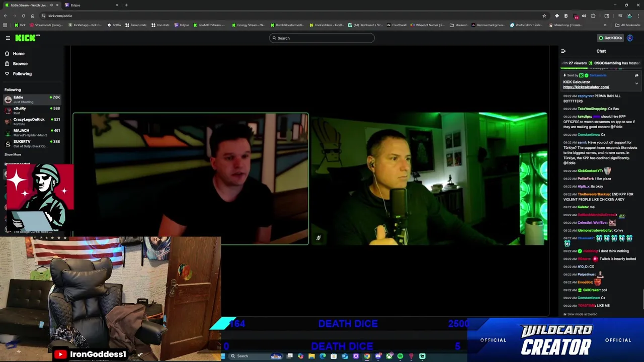Open Streamloots bookmark

[47, 25]
